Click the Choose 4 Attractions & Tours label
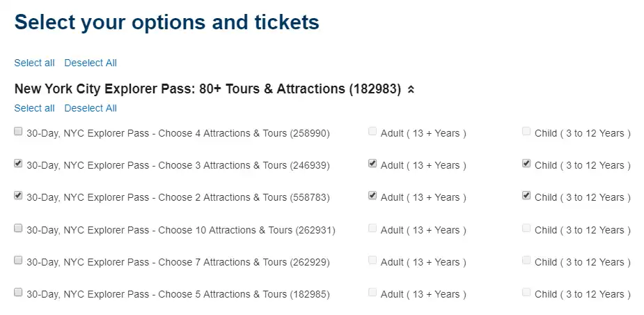The height and width of the screenshot is (315, 644). [178, 133]
